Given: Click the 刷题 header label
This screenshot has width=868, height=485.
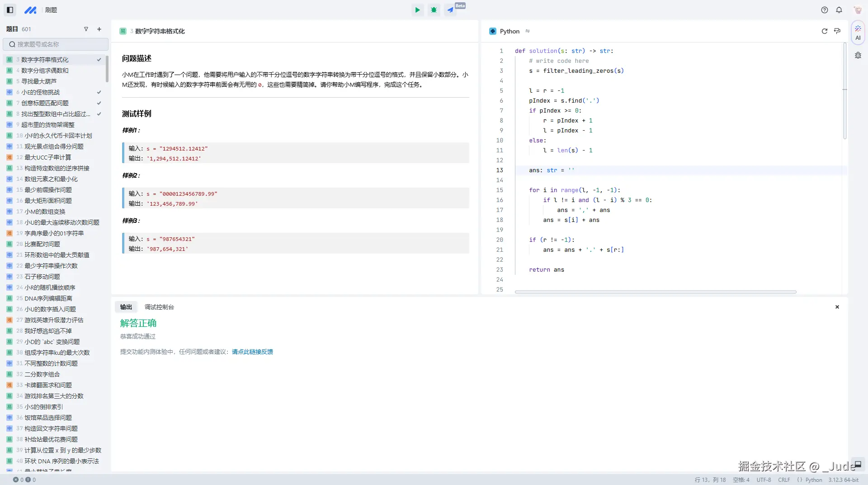Looking at the screenshot, I should [51, 10].
